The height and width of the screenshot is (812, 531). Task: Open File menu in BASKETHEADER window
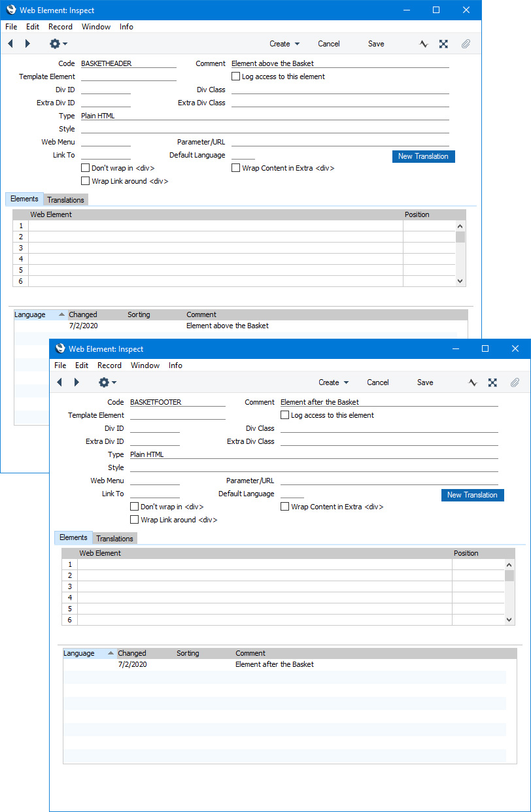11,27
